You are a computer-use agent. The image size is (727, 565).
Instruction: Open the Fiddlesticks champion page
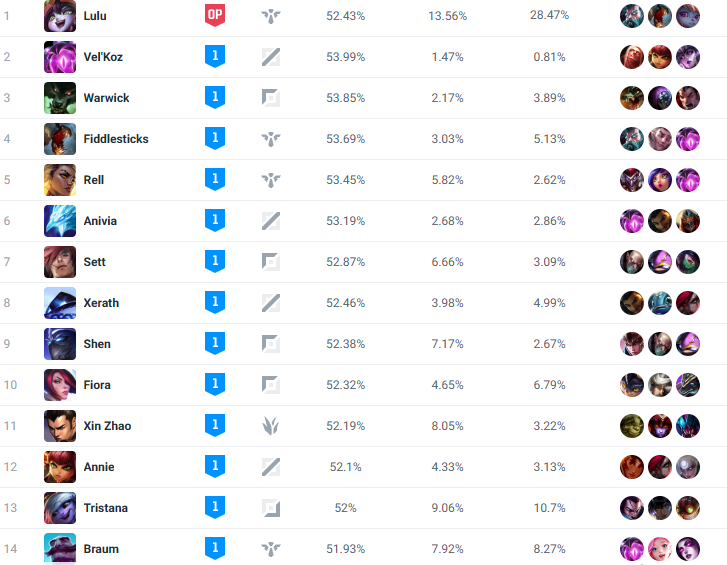[x=116, y=139]
